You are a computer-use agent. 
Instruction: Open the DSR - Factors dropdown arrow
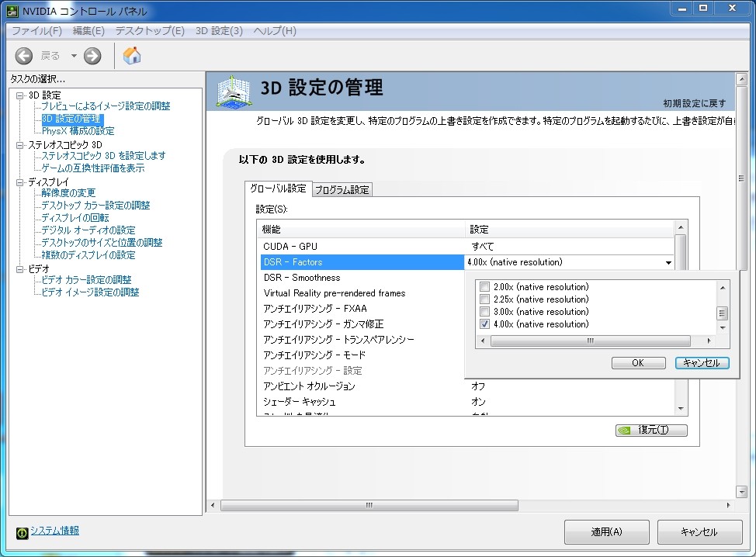pos(668,263)
